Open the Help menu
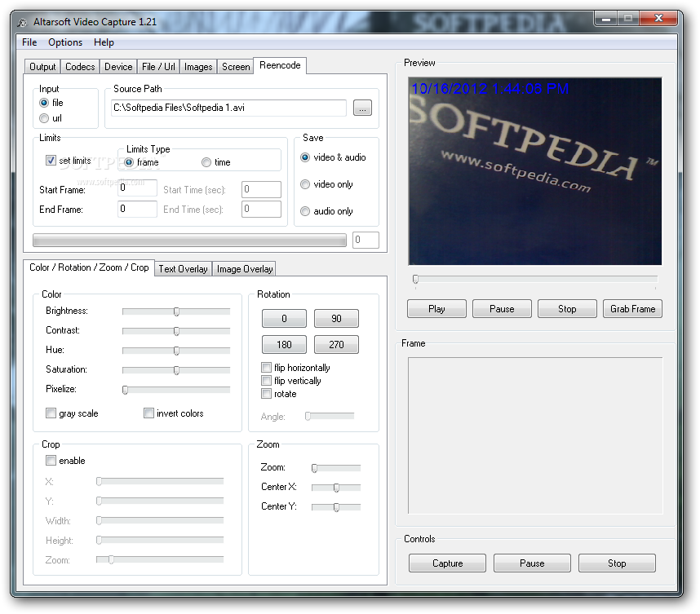This screenshot has width=700, height=614. tap(104, 42)
